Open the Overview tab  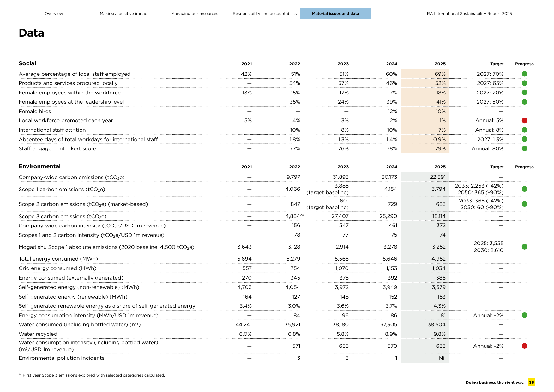click(x=54, y=14)
